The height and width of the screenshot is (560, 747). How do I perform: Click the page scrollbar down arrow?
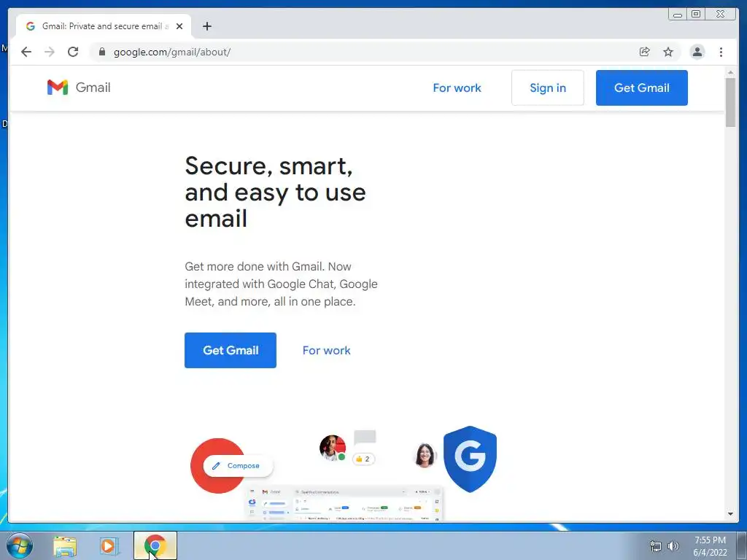730,514
